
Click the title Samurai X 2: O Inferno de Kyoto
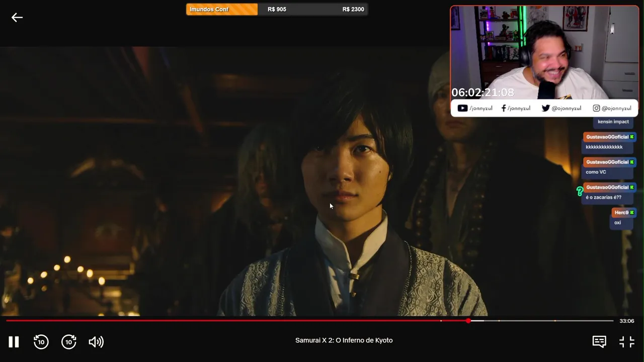pyautogui.click(x=344, y=340)
